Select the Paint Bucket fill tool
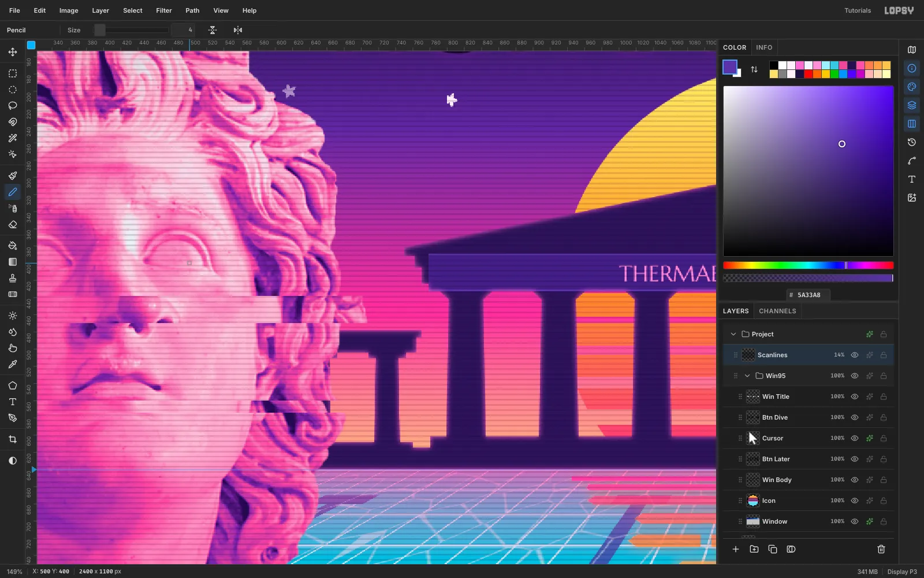This screenshot has height=578, width=924. (x=12, y=246)
